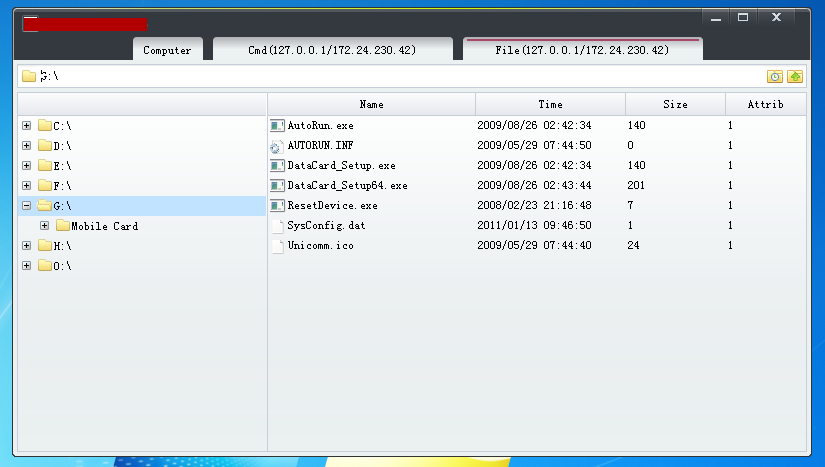Viewport: 825px width, 467px height.
Task: Click the 2009/05/29 07:44:40 time cell
Action: [534, 245]
